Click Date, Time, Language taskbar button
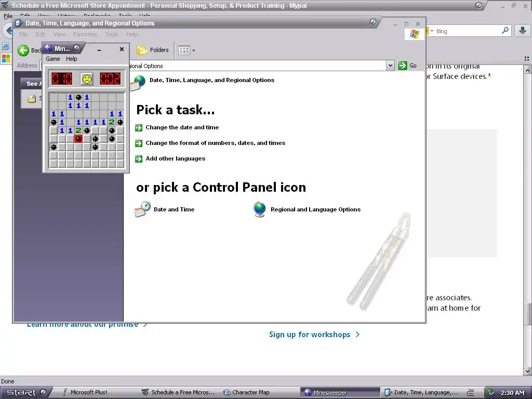The image size is (532, 399). 421,392
